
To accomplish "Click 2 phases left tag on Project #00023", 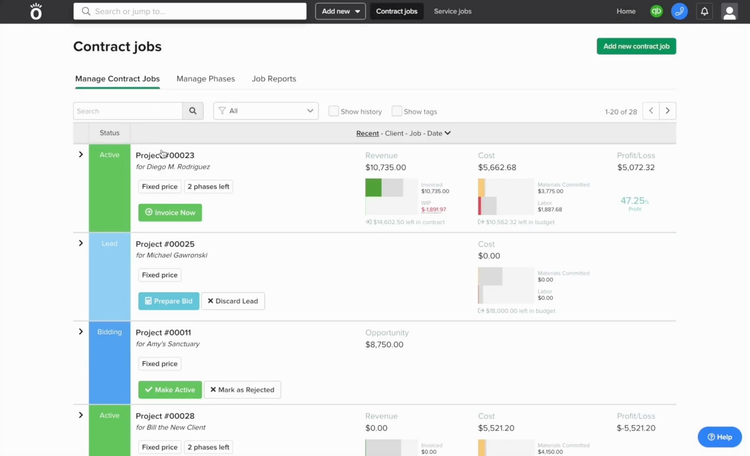I will 209,187.
